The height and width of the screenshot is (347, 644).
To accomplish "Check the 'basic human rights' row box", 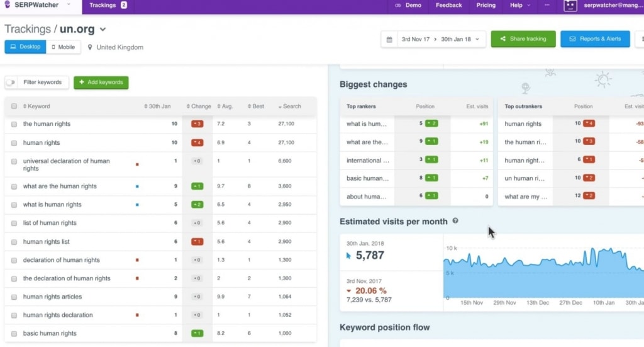I will (14, 334).
